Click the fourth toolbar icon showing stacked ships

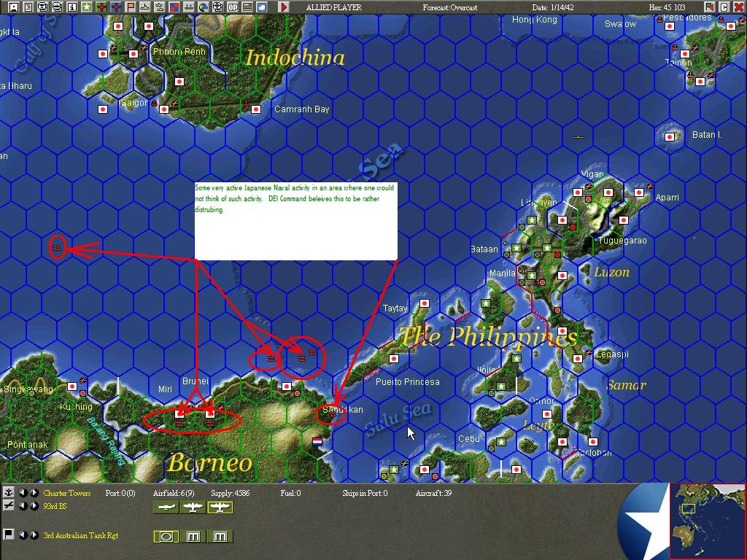coord(58,7)
